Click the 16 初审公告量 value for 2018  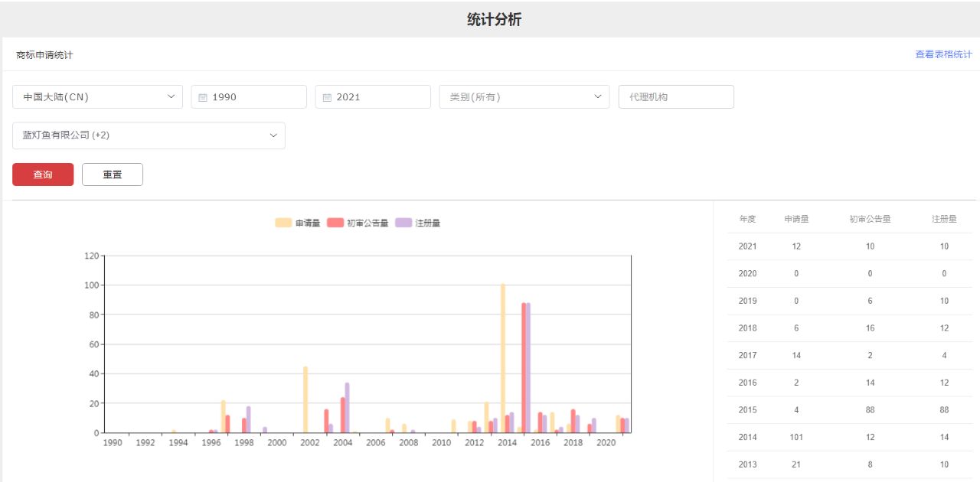[x=870, y=328]
